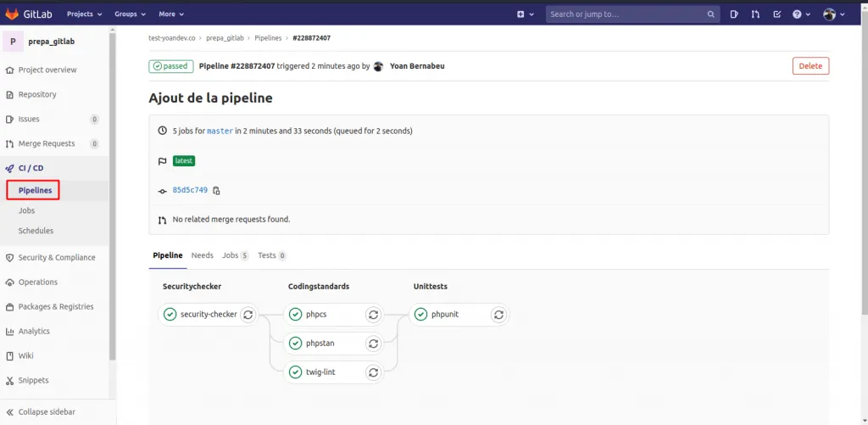
Task: Open commit 85d5c749 link
Action: coord(190,191)
